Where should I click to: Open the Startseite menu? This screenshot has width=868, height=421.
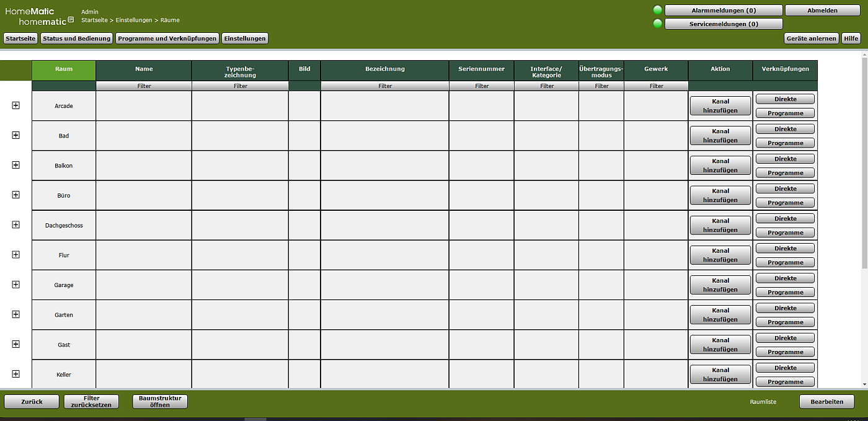20,38
